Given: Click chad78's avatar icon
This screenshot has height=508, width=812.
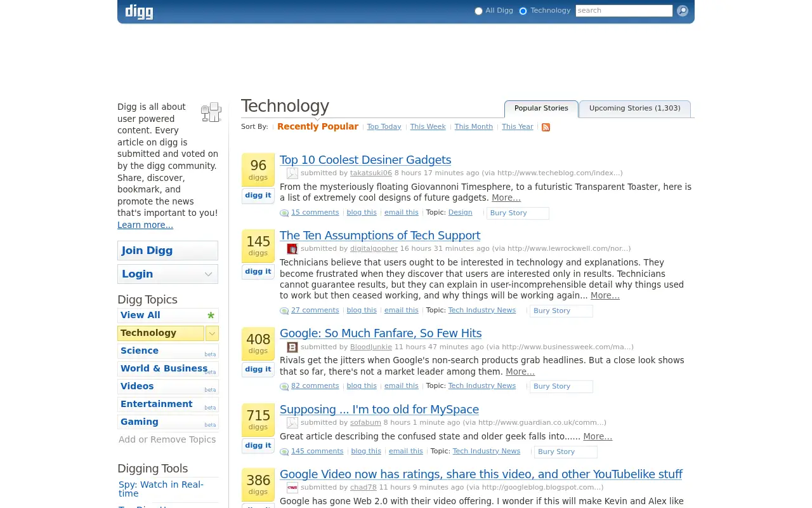Looking at the screenshot, I should [x=292, y=488].
